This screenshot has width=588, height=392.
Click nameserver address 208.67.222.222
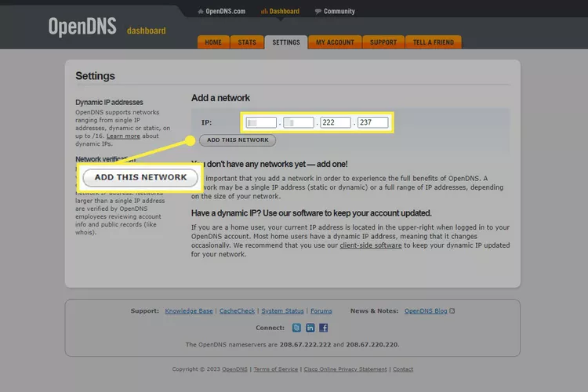tap(305, 344)
